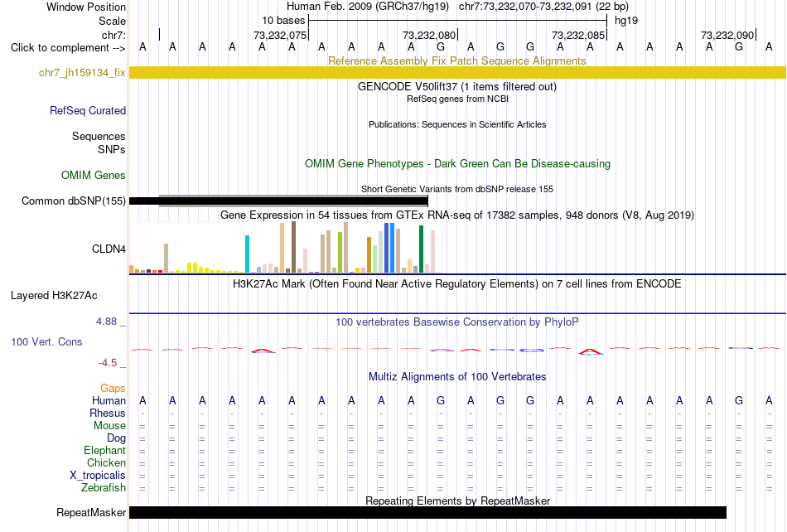Click the 'Click to complement -->' label
787x532 pixels.
pyautogui.click(x=68, y=48)
